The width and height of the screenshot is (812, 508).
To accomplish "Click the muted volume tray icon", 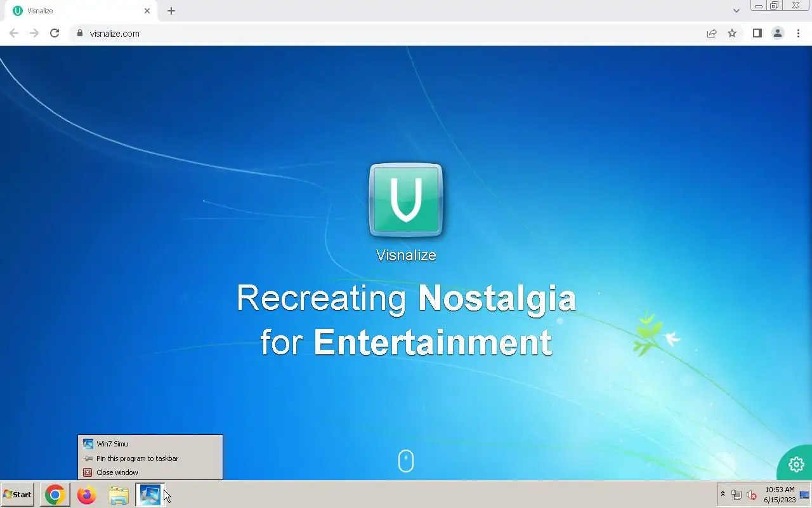I will (752, 495).
